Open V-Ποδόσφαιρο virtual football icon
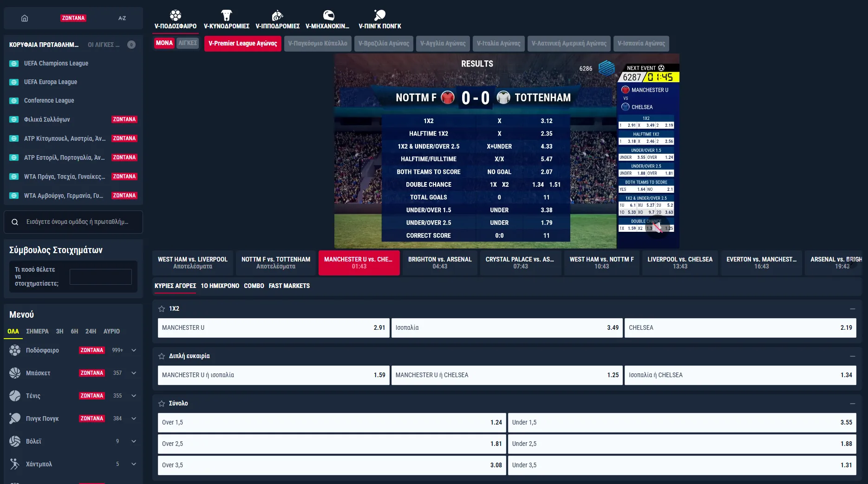 click(x=176, y=15)
